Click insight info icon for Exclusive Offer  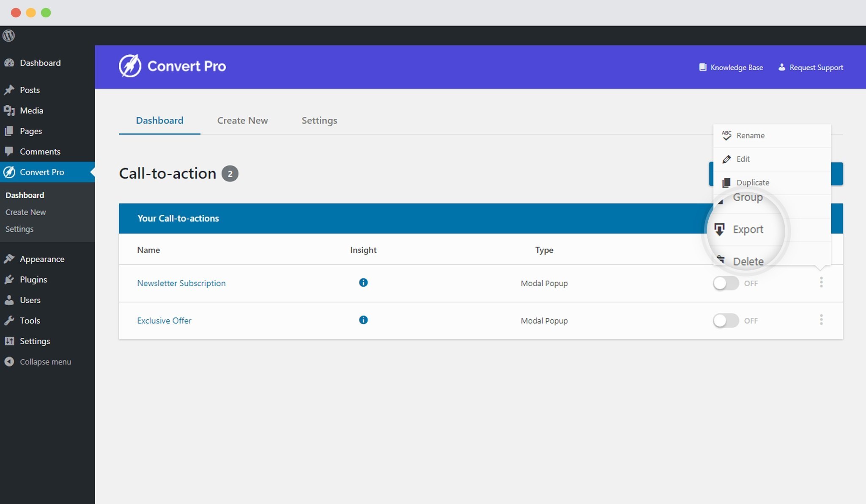point(363,320)
